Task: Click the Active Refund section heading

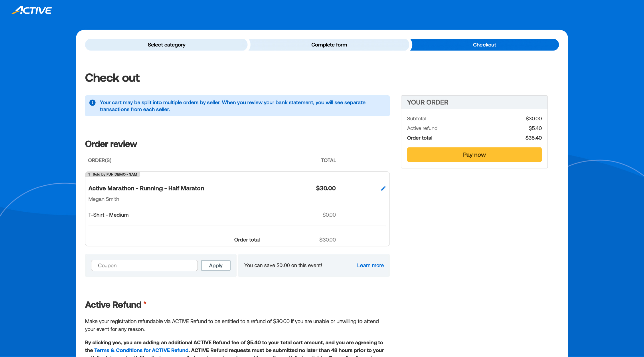Action: (x=113, y=304)
